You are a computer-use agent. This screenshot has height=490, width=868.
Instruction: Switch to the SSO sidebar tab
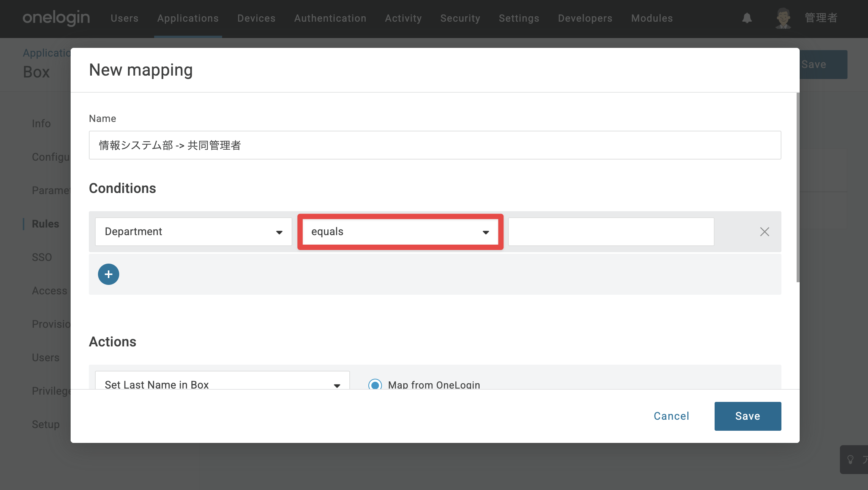tap(42, 257)
